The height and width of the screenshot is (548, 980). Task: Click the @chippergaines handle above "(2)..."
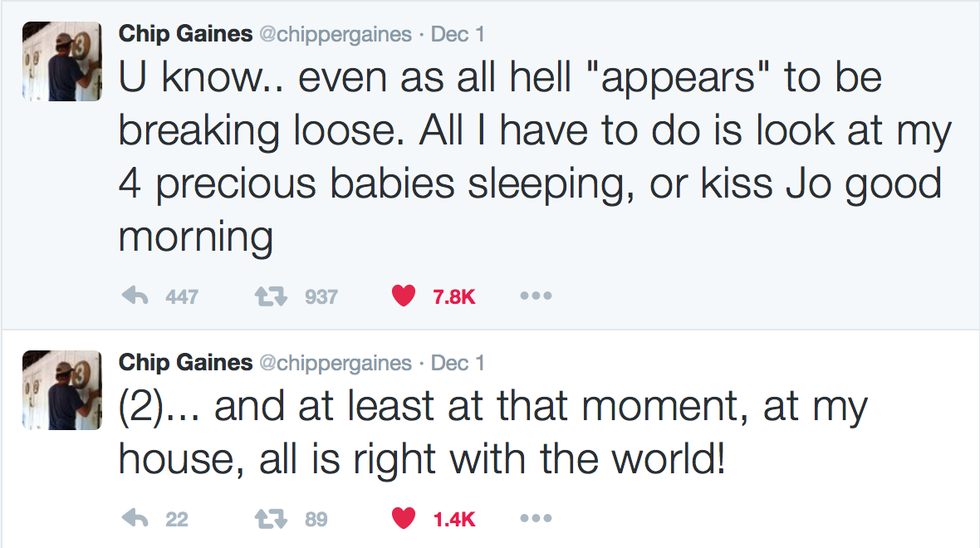tap(335, 362)
